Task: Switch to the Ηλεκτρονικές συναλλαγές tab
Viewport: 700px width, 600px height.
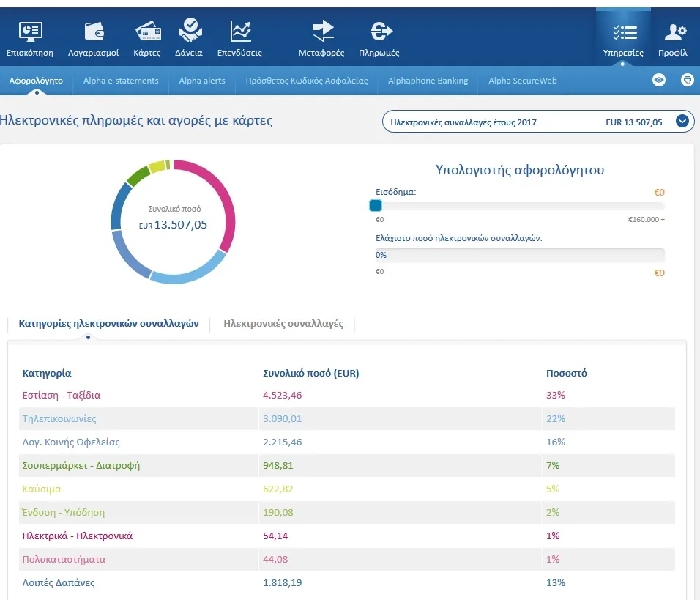Action: tap(283, 323)
